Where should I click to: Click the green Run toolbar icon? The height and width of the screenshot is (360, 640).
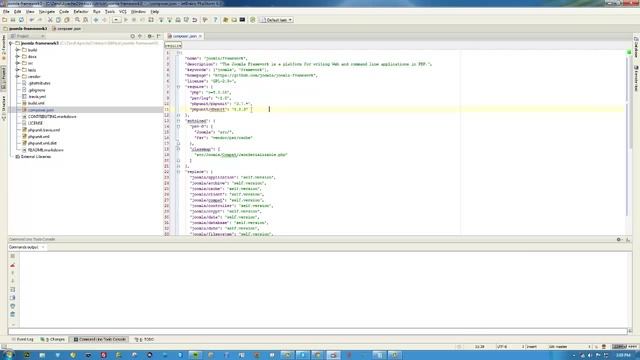point(126,20)
